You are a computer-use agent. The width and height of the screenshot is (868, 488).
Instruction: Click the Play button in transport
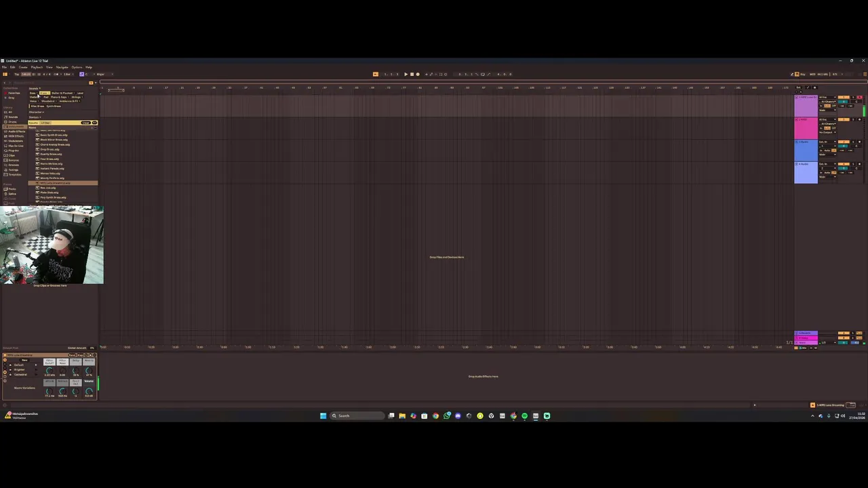coord(406,74)
